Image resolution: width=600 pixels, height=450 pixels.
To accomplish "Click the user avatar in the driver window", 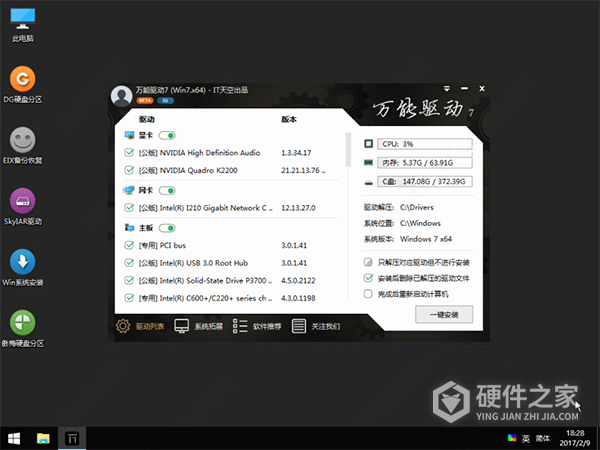I will point(121,96).
